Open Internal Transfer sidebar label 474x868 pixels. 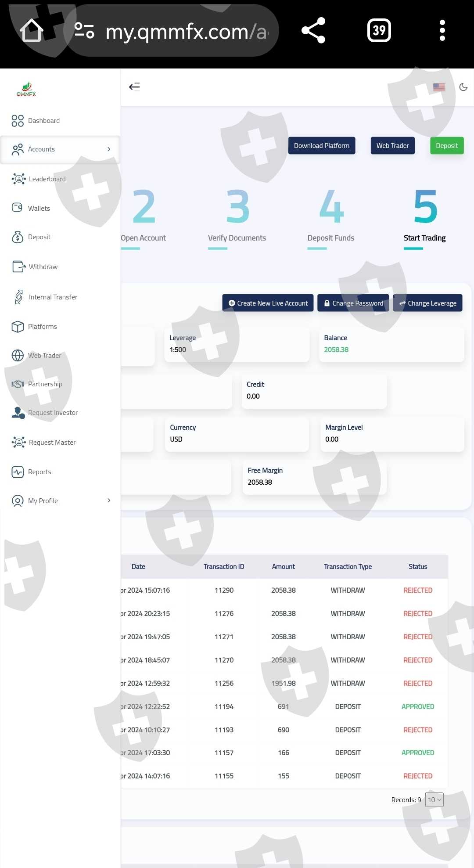coord(53,297)
